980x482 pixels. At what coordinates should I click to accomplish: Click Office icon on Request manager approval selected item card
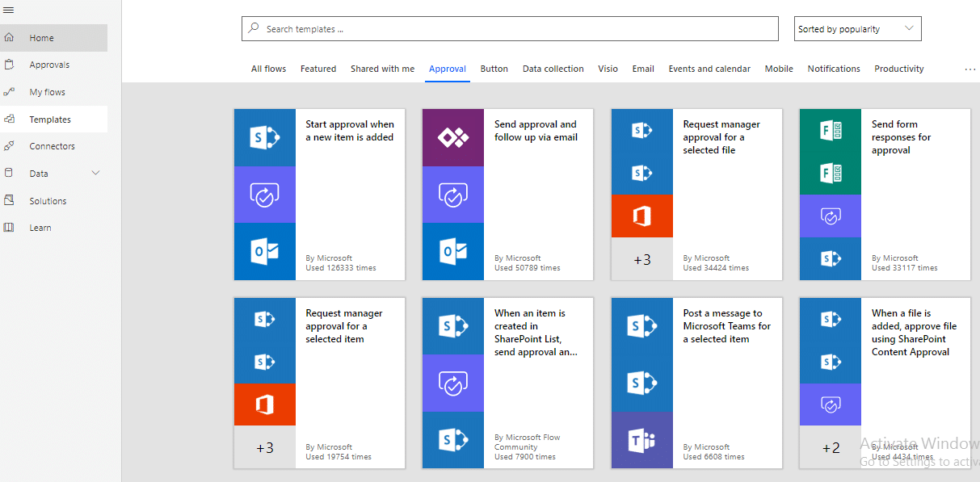[265, 404]
